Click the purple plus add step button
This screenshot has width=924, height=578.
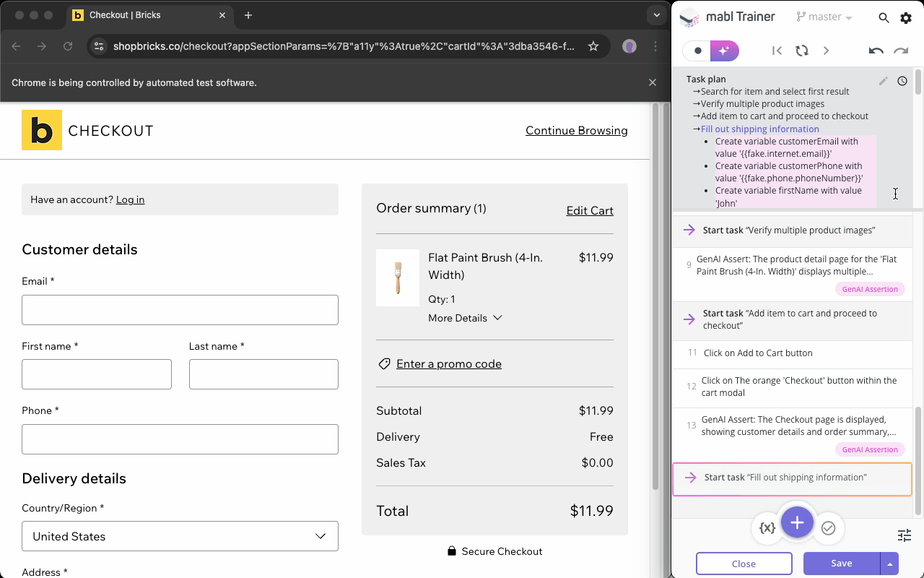tap(797, 523)
